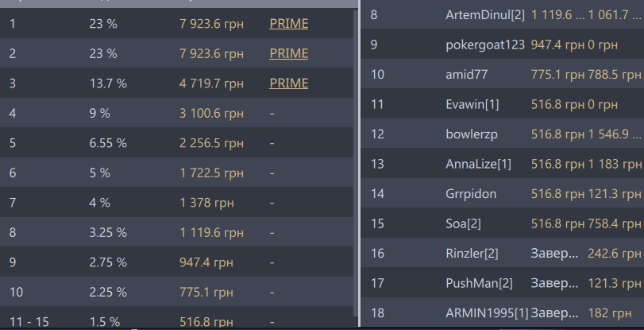644x330 pixels.
Task: Select the Evawin[1] player row
Action: click(x=472, y=104)
